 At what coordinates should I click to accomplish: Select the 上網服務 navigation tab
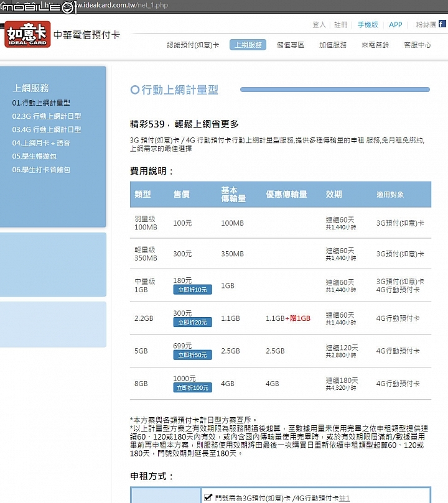(248, 45)
